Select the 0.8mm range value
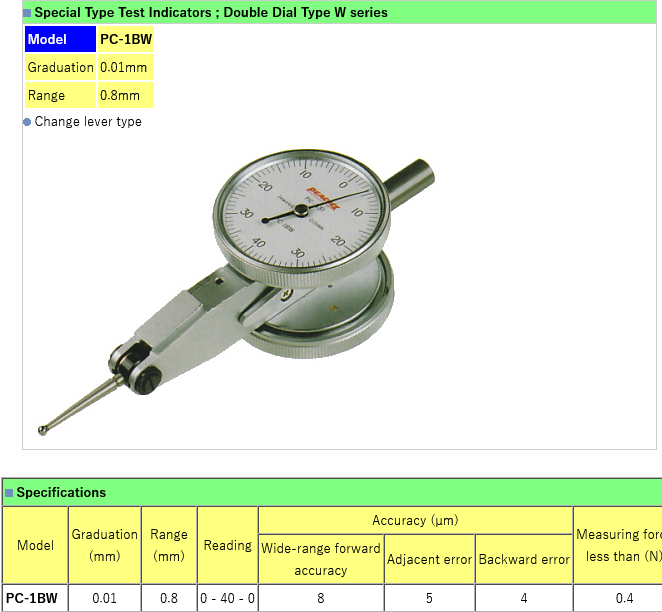Viewport: 662px width, 612px height. pyautogui.click(x=126, y=96)
